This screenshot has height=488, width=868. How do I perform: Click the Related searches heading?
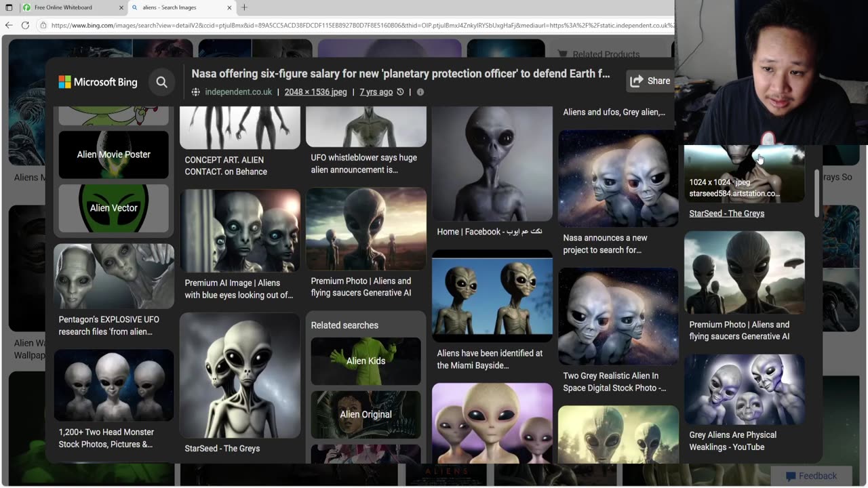point(344,325)
